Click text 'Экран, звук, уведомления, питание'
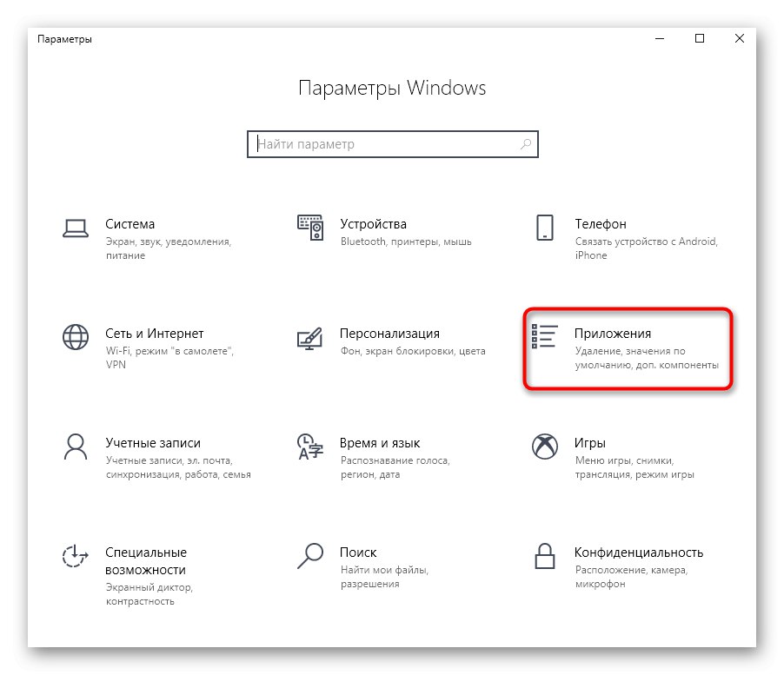The height and width of the screenshot is (675, 784). tap(169, 248)
